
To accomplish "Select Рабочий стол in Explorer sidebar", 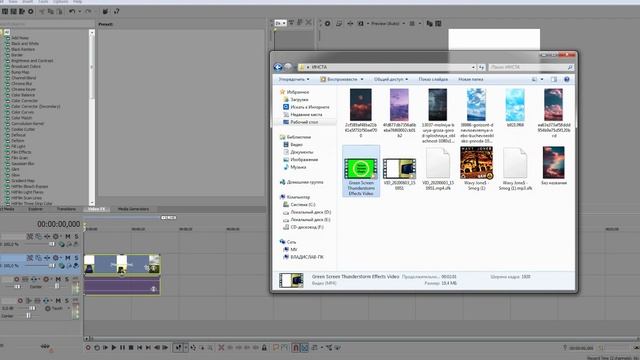I will pyautogui.click(x=304, y=122).
